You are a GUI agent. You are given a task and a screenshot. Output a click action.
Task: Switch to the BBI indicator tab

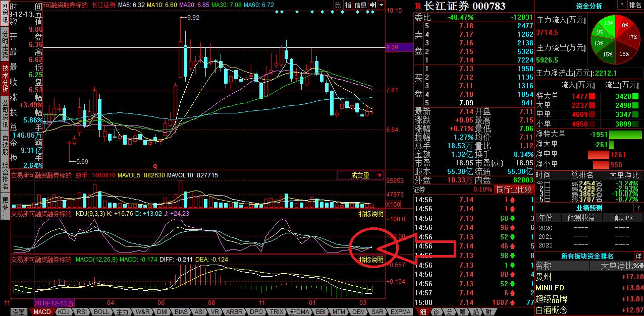tap(321, 312)
